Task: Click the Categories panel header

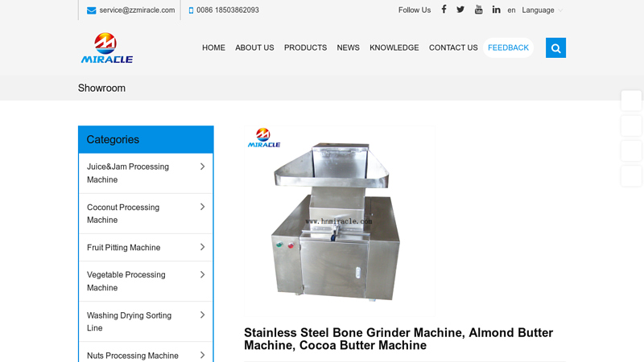Action: pyautogui.click(x=146, y=139)
